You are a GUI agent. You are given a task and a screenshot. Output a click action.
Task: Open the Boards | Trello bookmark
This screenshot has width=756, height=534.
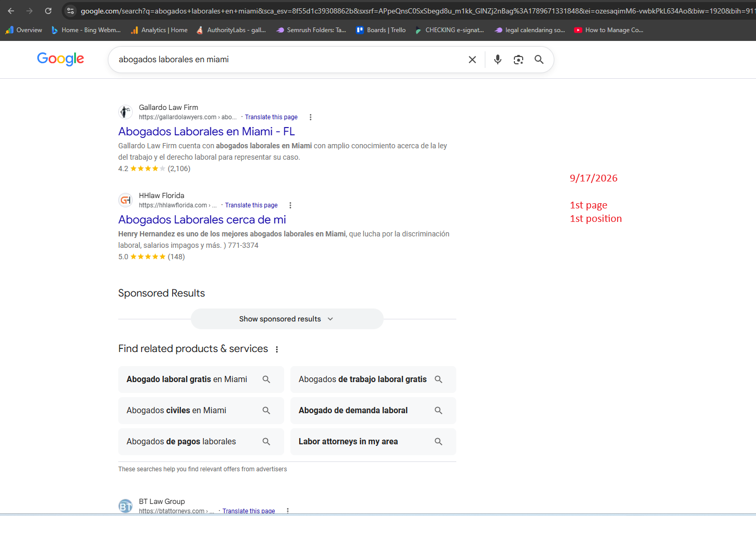381,30
